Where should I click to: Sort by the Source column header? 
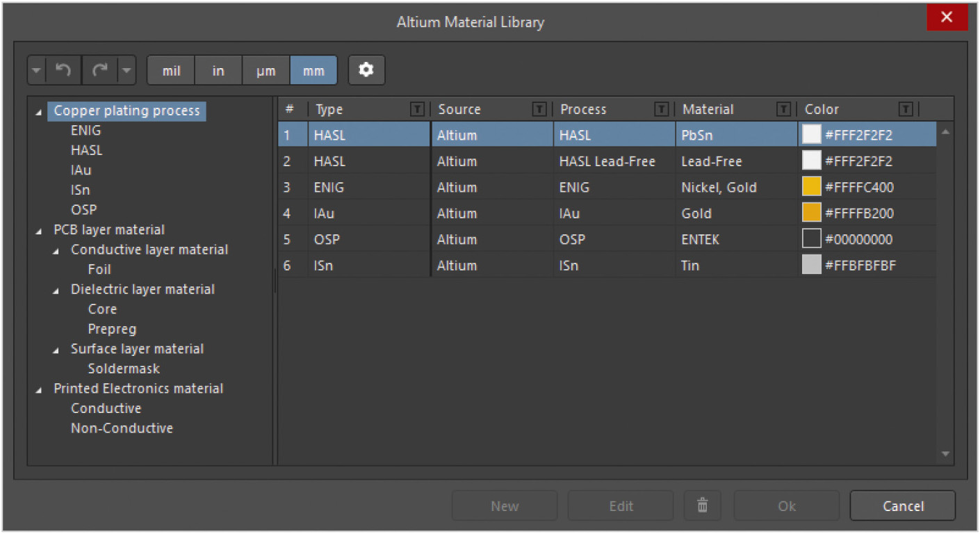pyautogui.click(x=459, y=109)
